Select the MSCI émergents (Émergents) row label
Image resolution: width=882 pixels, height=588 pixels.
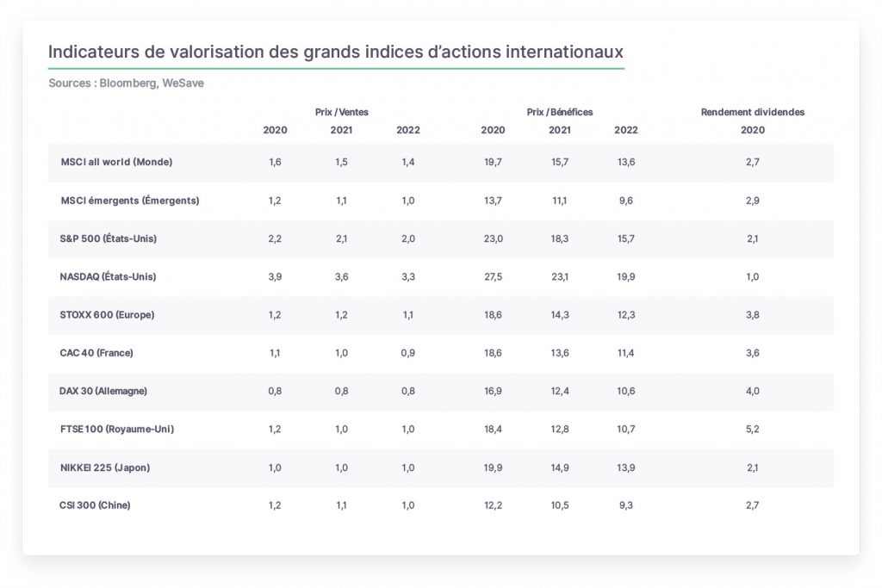pos(130,200)
